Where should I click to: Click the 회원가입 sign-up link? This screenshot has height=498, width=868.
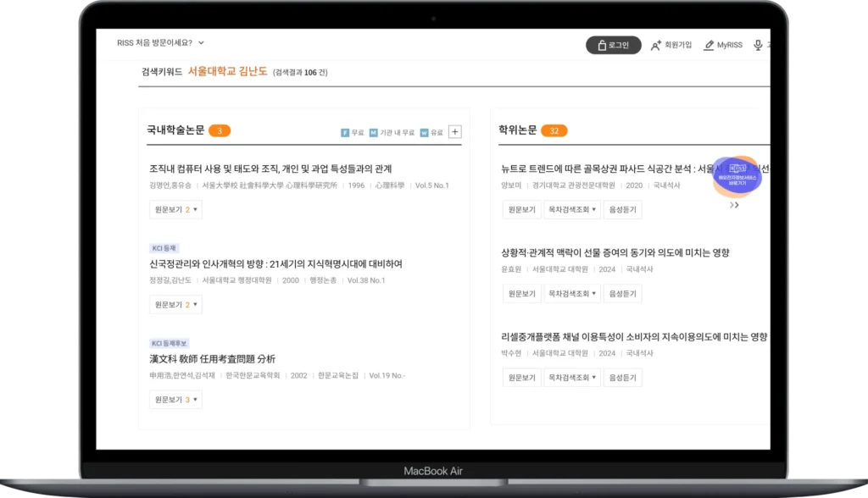click(671, 46)
